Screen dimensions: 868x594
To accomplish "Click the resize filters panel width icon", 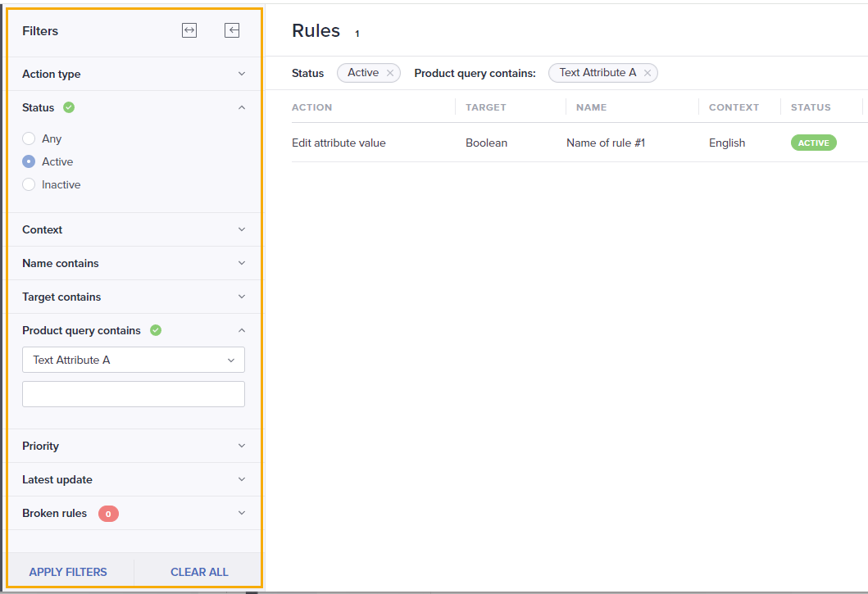I will (189, 29).
